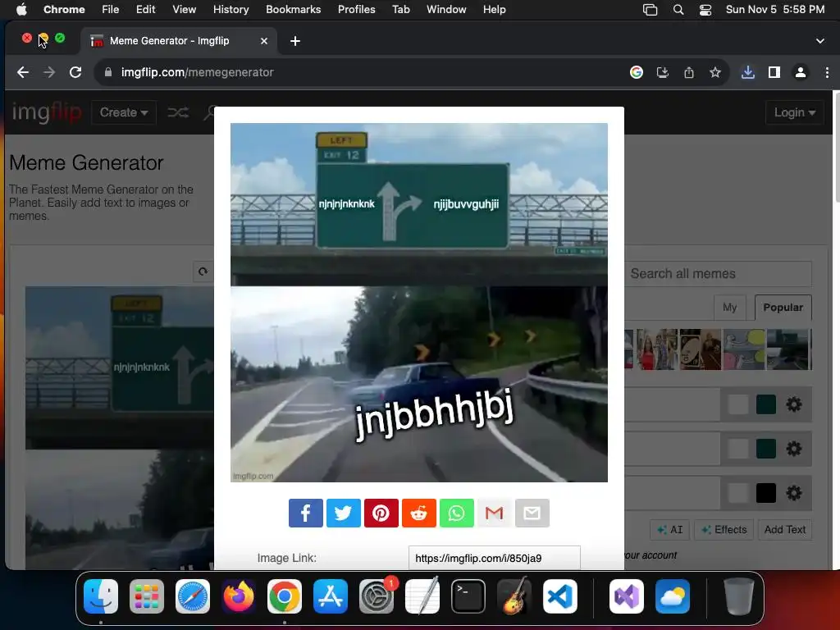The height and width of the screenshot is (630, 840).
Task: Open Terminal from the dock
Action: (x=468, y=596)
